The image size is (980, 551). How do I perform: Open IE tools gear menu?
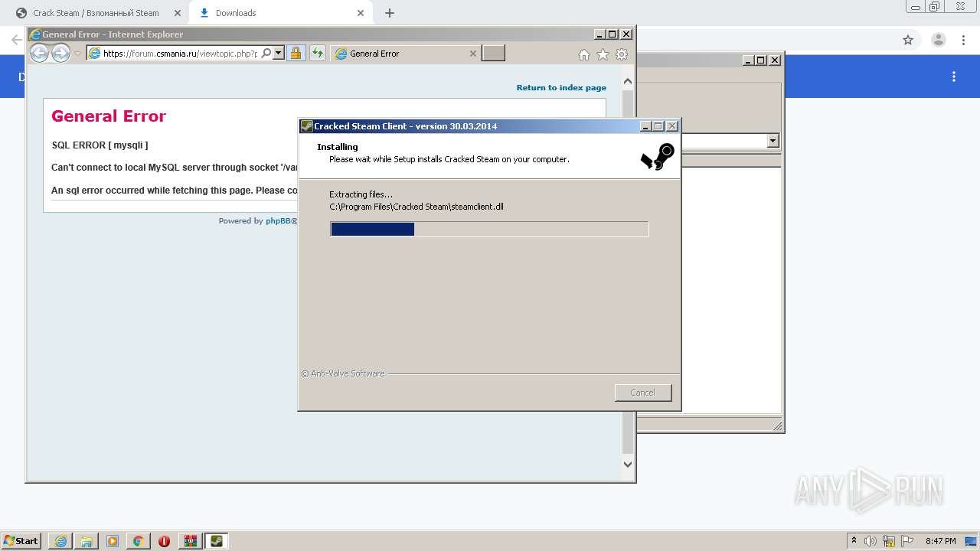(622, 54)
